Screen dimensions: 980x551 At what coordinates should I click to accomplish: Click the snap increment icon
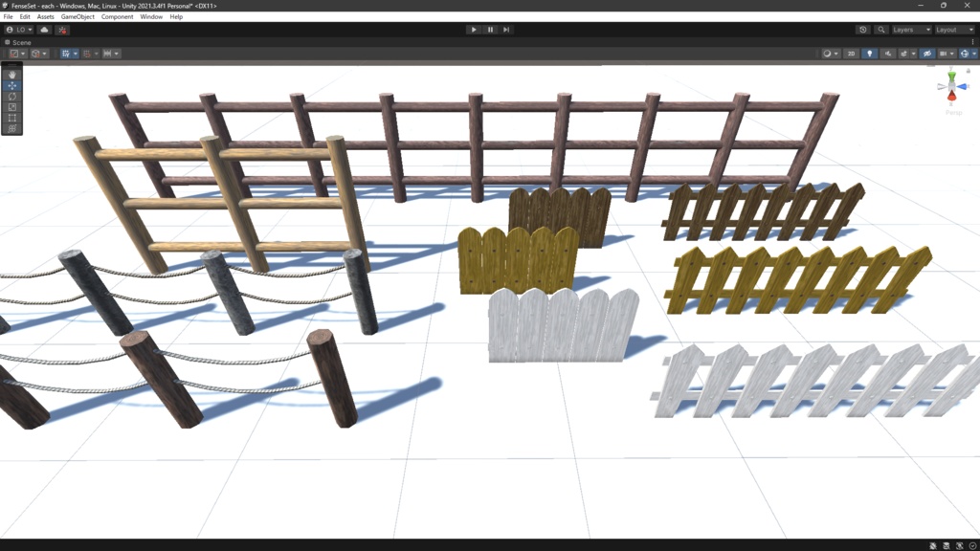(107, 54)
